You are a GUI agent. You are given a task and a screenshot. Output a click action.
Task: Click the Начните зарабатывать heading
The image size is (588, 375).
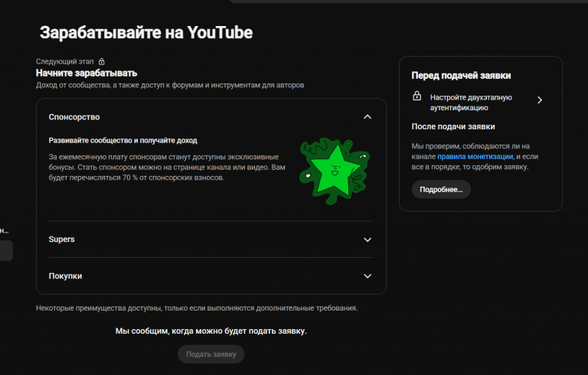tap(87, 73)
